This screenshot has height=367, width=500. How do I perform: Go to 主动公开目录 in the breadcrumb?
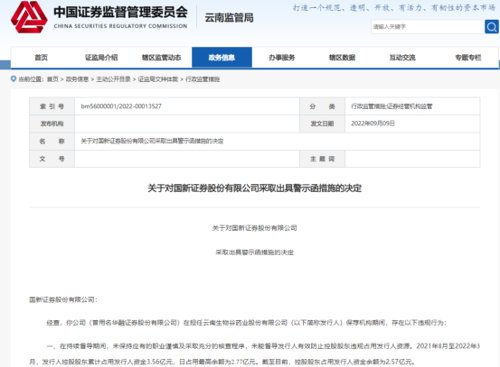click(x=113, y=79)
